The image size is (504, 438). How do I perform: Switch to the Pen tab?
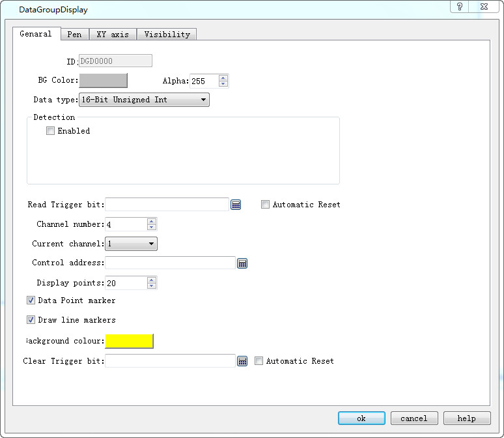tap(74, 34)
